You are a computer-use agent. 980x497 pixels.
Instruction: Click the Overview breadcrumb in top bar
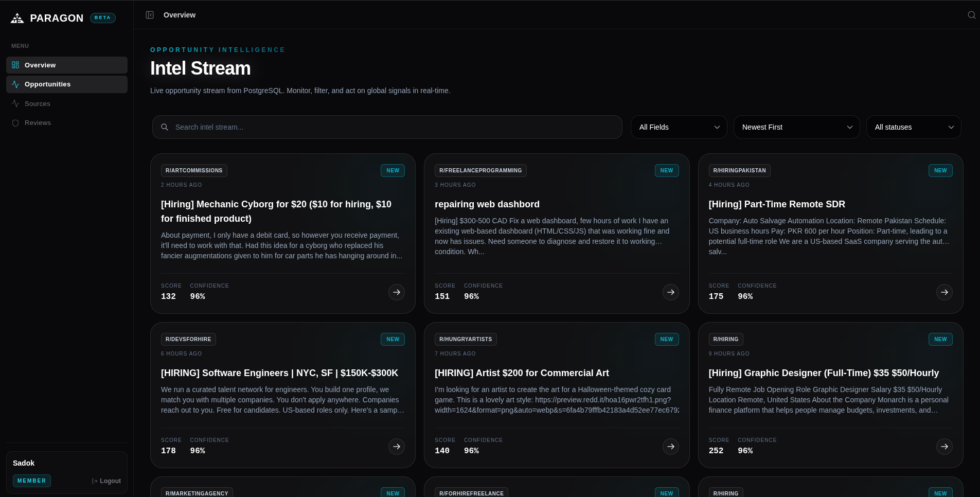click(x=180, y=15)
